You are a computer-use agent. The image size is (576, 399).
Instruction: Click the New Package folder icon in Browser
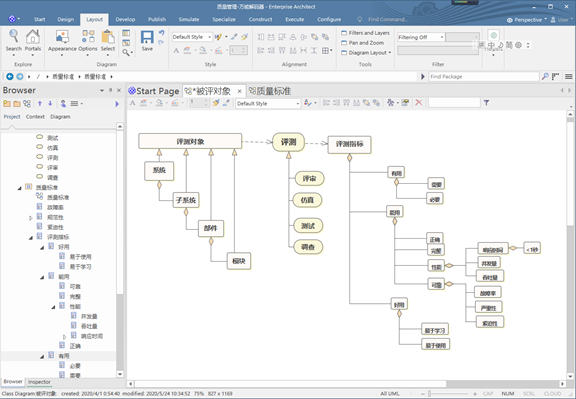coord(7,104)
